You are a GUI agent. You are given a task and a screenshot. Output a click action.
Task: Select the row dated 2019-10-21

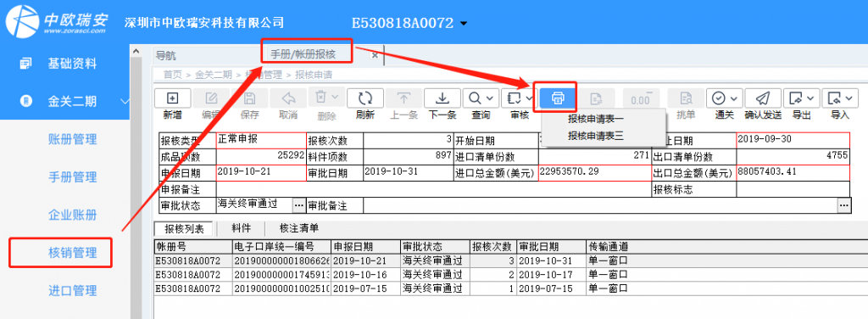[x=510, y=260]
